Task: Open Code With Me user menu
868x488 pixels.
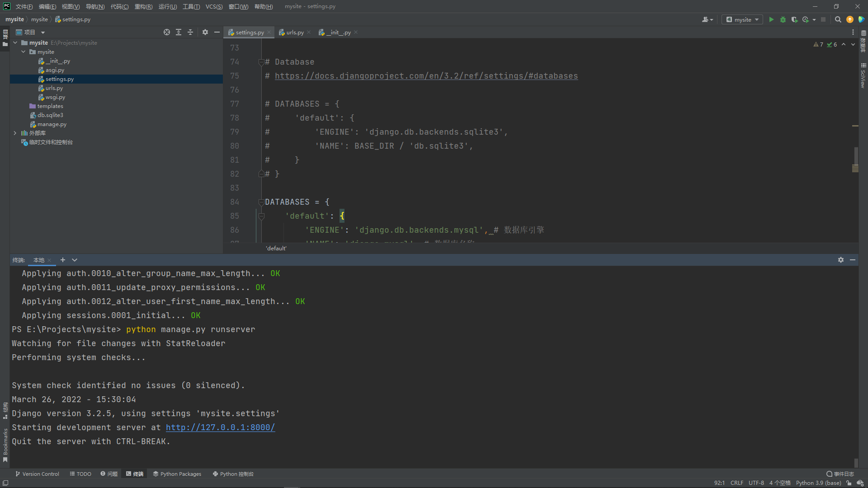Action: 708,19
